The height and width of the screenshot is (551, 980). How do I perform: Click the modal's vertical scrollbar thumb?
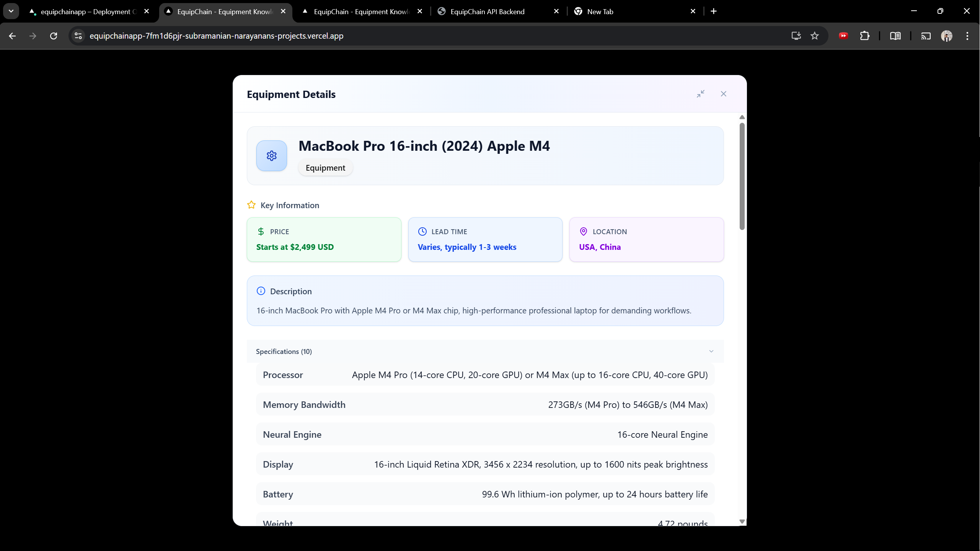[742, 176]
